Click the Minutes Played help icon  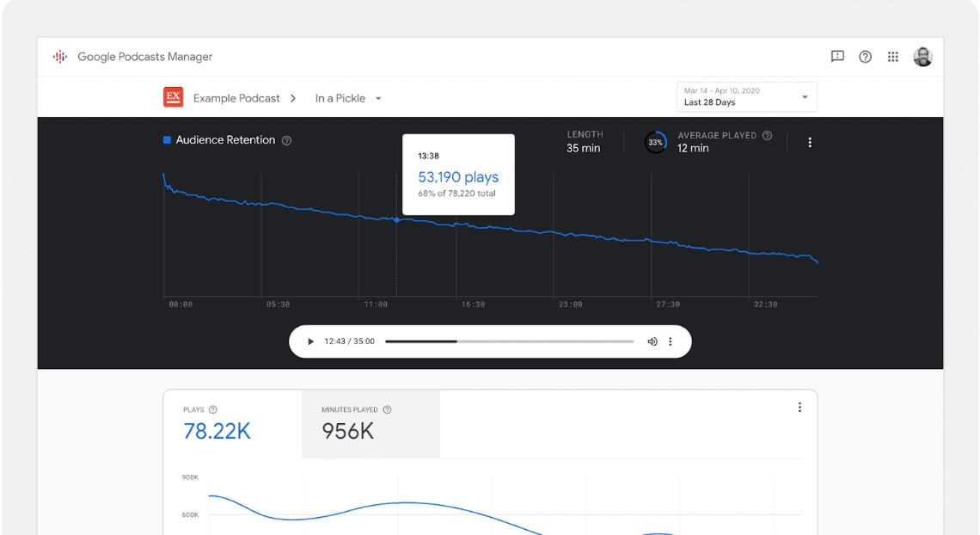[387, 409]
